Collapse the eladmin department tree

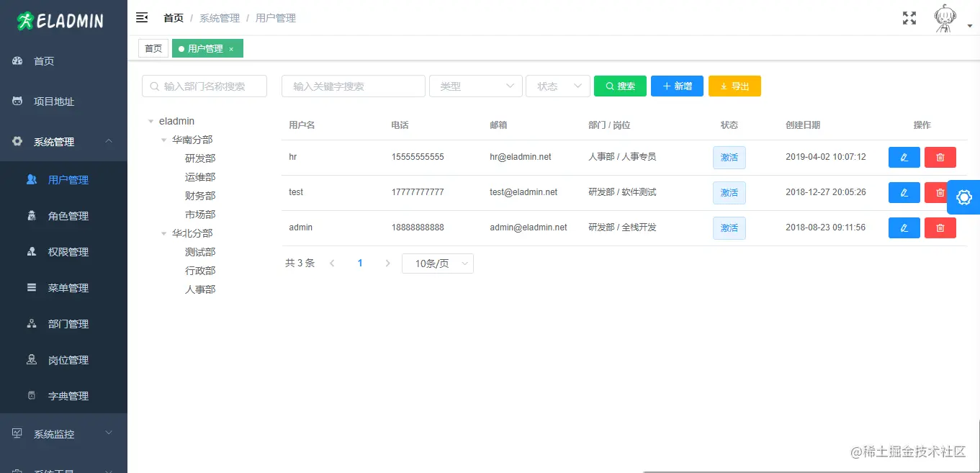(x=151, y=120)
